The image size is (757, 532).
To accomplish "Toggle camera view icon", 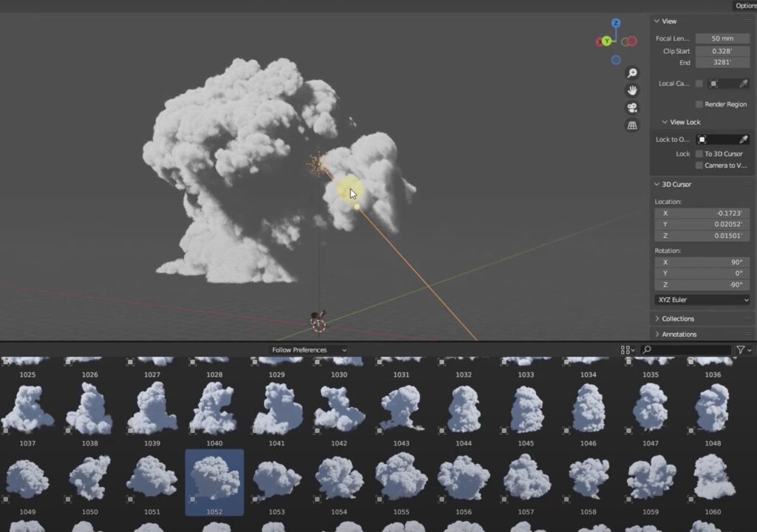I will (632, 108).
